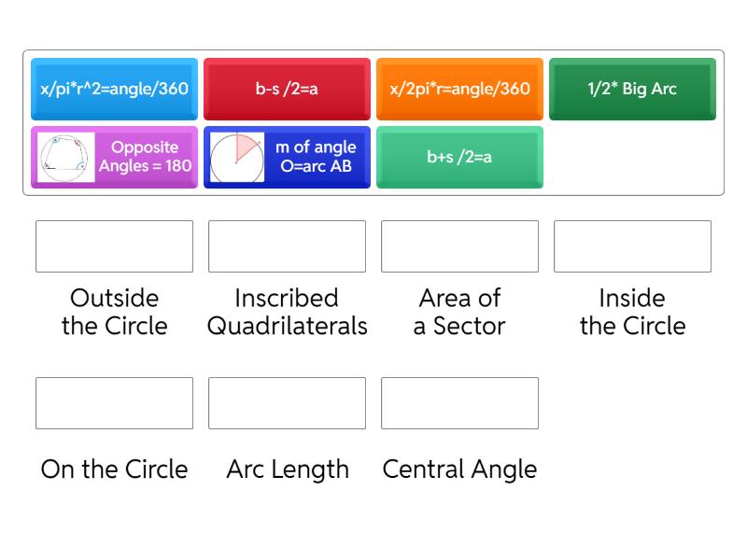Select the green b+s /2=a tile

click(x=459, y=157)
